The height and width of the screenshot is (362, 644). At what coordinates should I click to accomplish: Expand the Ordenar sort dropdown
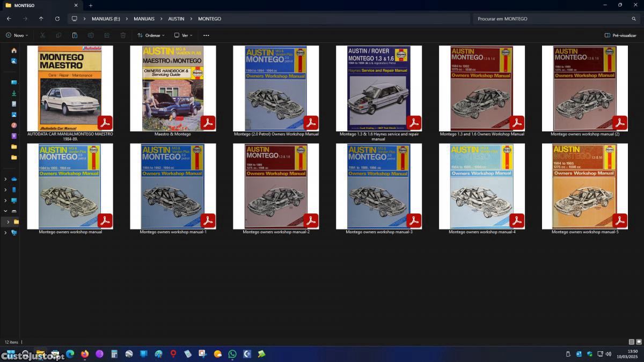(x=151, y=35)
